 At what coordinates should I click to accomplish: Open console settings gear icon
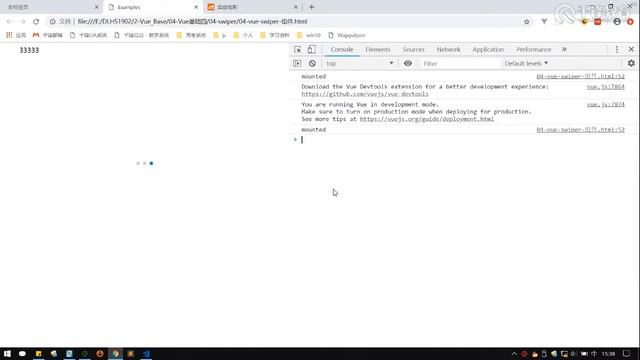[x=631, y=63]
